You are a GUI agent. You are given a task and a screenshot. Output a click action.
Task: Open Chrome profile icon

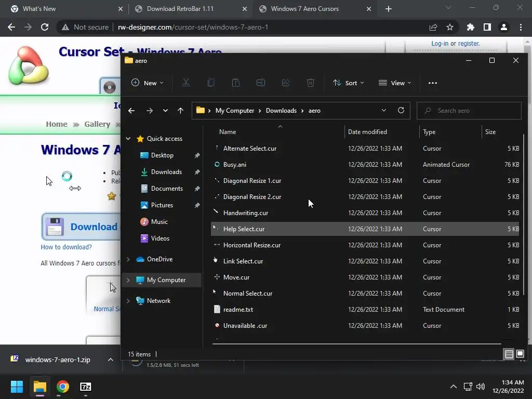tap(504, 27)
